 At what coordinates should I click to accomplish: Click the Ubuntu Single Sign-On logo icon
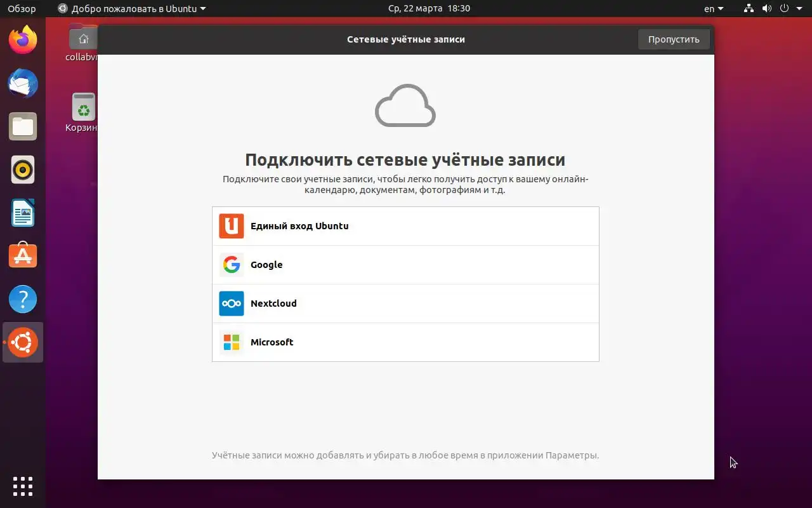click(232, 226)
